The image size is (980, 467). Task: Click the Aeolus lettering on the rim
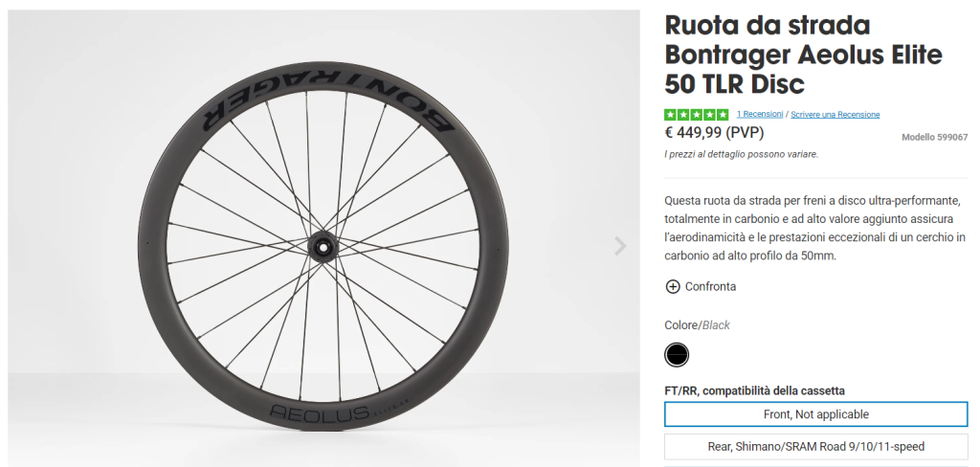coord(320,413)
